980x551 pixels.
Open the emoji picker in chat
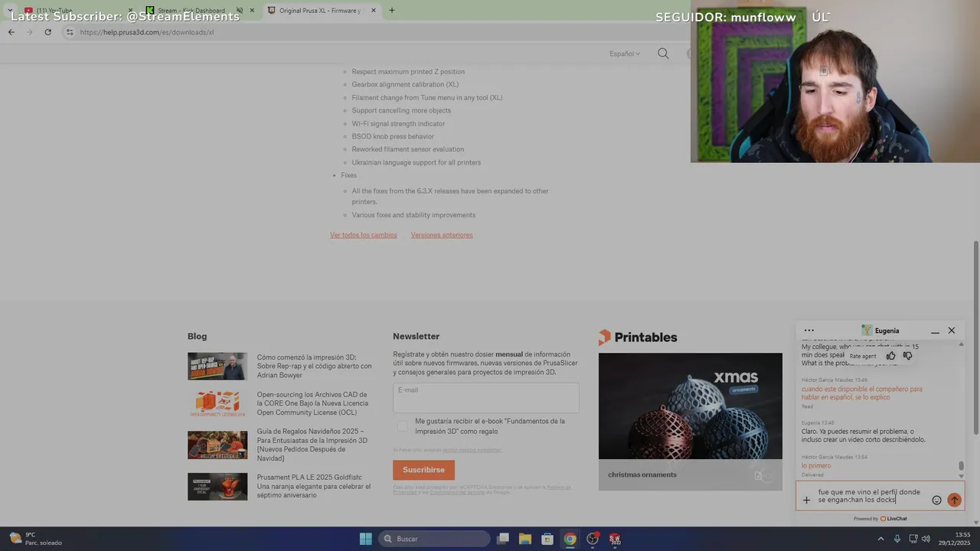936,500
